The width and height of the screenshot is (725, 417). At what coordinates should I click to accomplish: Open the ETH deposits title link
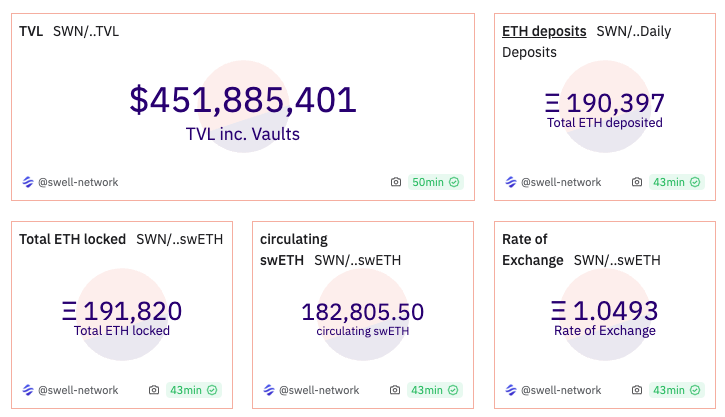(544, 31)
